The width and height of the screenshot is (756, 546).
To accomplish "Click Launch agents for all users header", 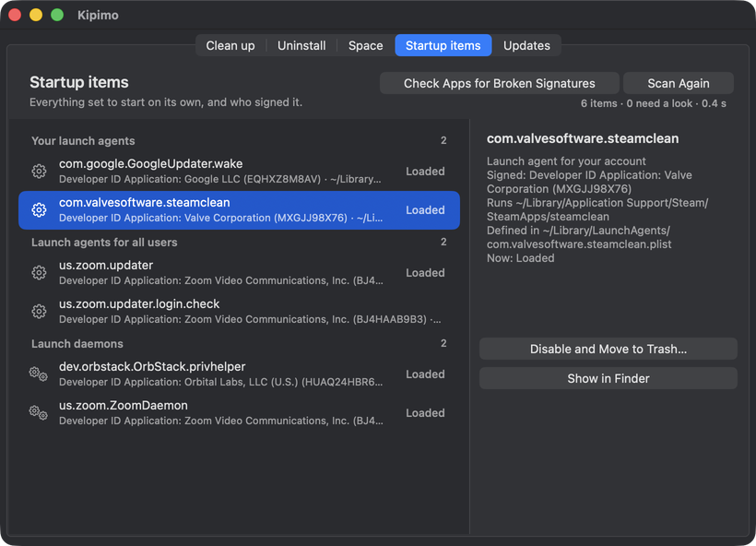I will [104, 243].
